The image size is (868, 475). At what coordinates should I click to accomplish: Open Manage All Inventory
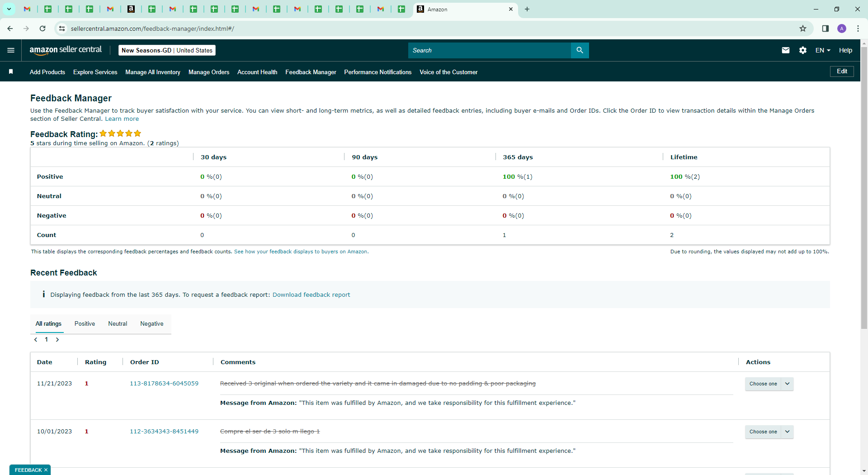153,72
